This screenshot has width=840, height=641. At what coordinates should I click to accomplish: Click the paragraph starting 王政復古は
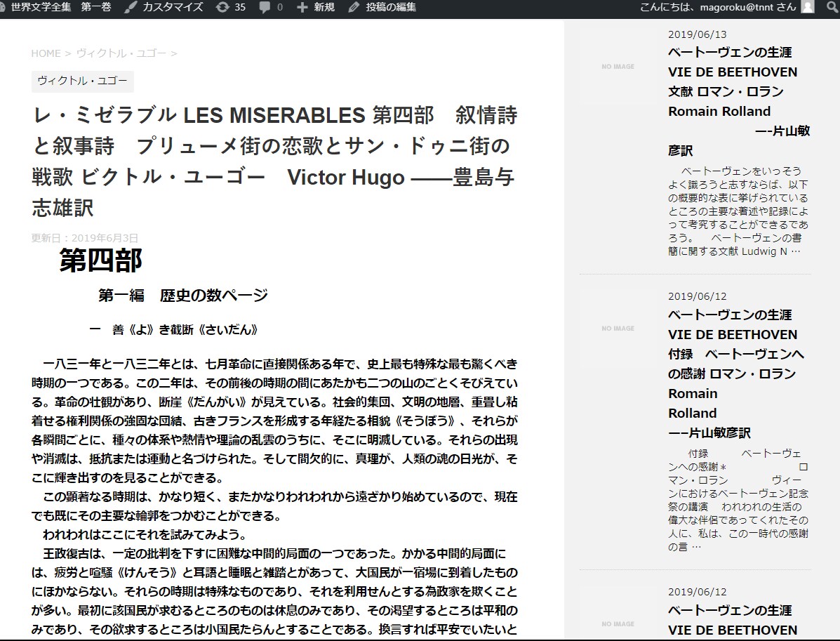point(274,592)
